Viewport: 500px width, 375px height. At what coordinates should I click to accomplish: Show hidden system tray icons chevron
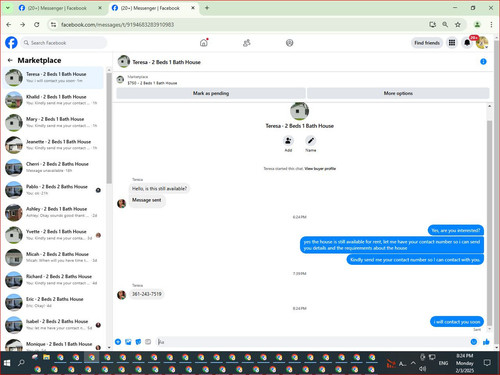[x=413, y=363]
